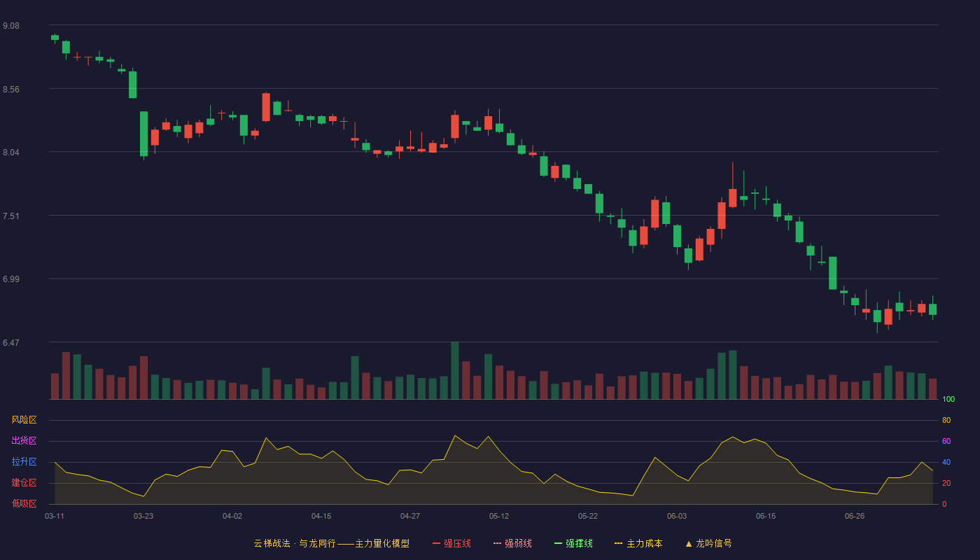Select the 拉升区 zone label

pos(24,462)
